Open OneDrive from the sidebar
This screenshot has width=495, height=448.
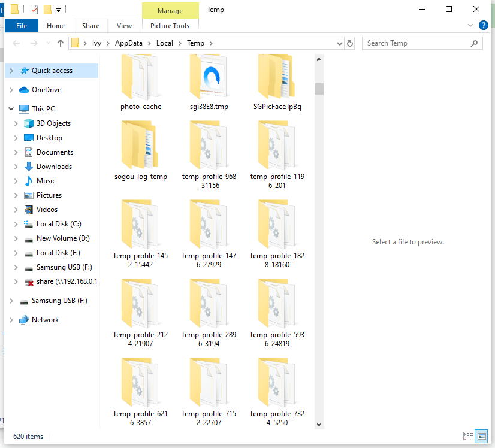point(44,89)
